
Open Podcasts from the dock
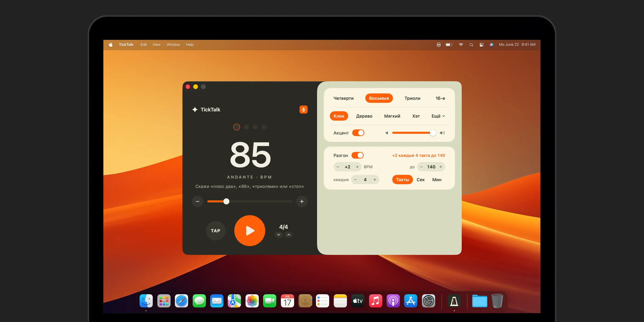pos(393,301)
